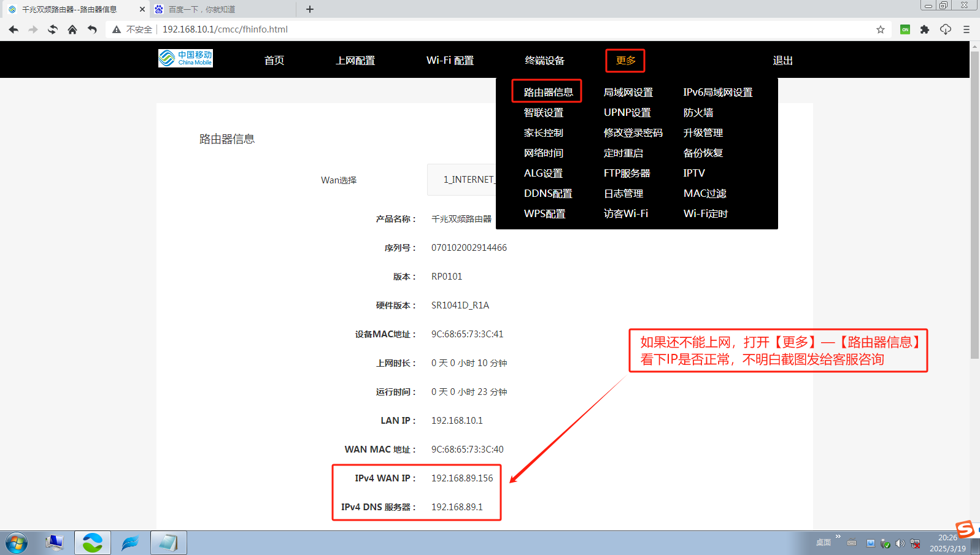Click the browser forward arrow
Image resolution: width=980 pixels, height=555 pixels.
(33, 29)
